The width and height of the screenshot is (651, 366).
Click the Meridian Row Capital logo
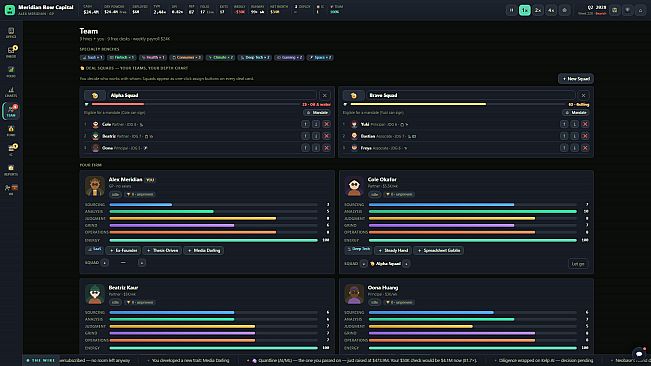[10, 10]
